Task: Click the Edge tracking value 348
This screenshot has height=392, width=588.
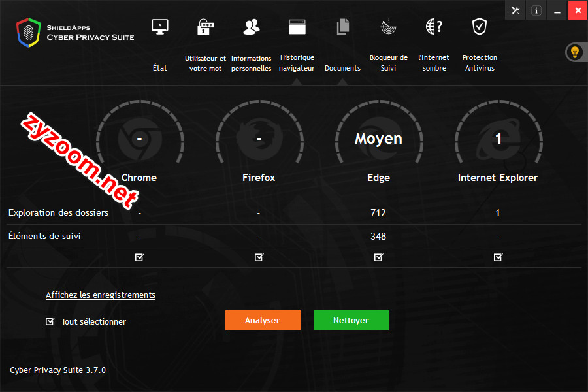Action: click(x=378, y=237)
